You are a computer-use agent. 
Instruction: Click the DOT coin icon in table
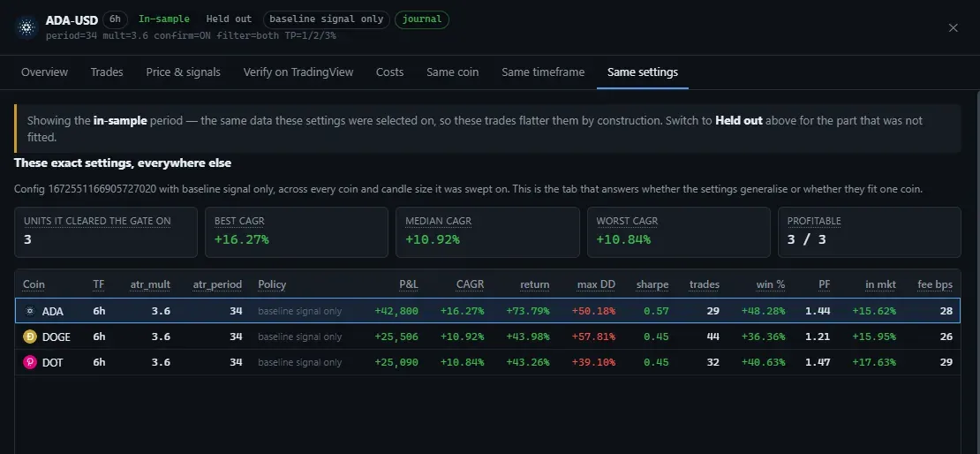(29, 362)
